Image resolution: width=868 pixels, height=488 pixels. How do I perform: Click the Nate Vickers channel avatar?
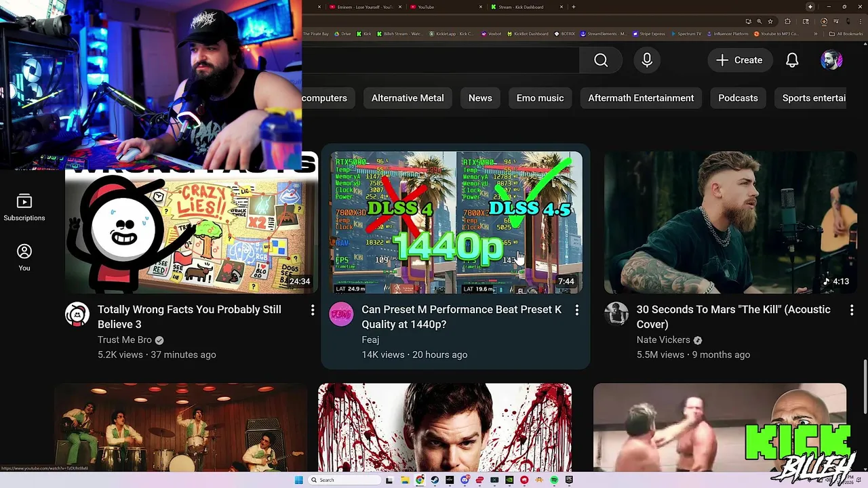(x=616, y=314)
